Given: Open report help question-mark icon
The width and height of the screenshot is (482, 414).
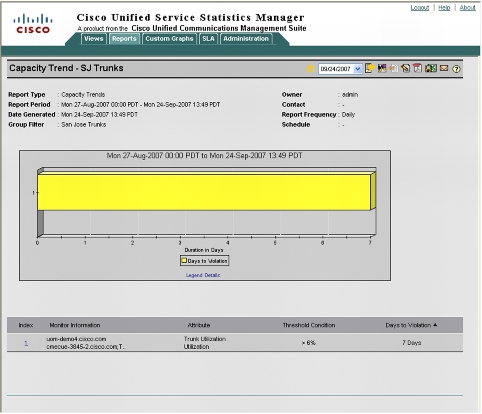Looking at the screenshot, I should pyautogui.click(x=456, y=69).
